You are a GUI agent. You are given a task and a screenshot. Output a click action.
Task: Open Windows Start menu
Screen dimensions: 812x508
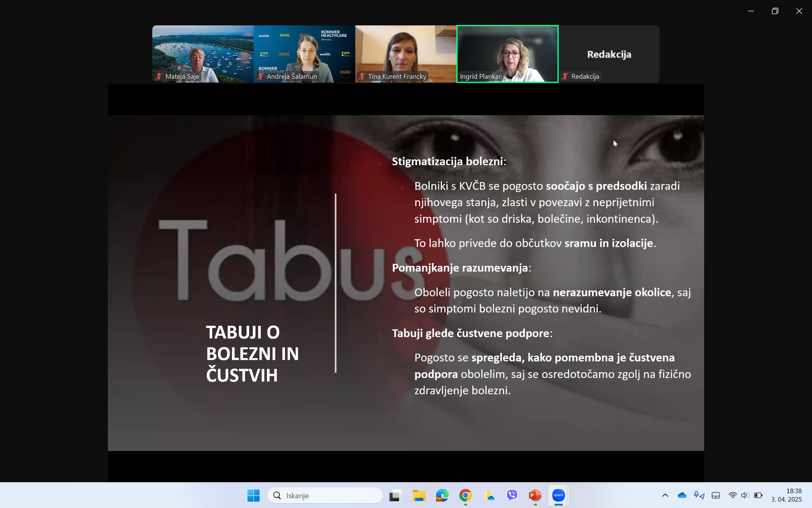(x=253, y=495)
